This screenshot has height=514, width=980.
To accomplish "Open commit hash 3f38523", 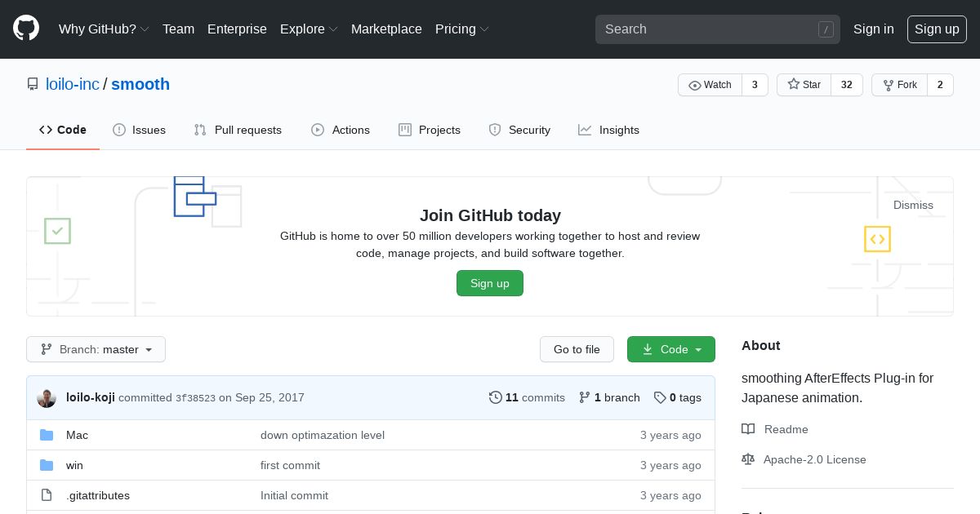I will tap(195, 398).
